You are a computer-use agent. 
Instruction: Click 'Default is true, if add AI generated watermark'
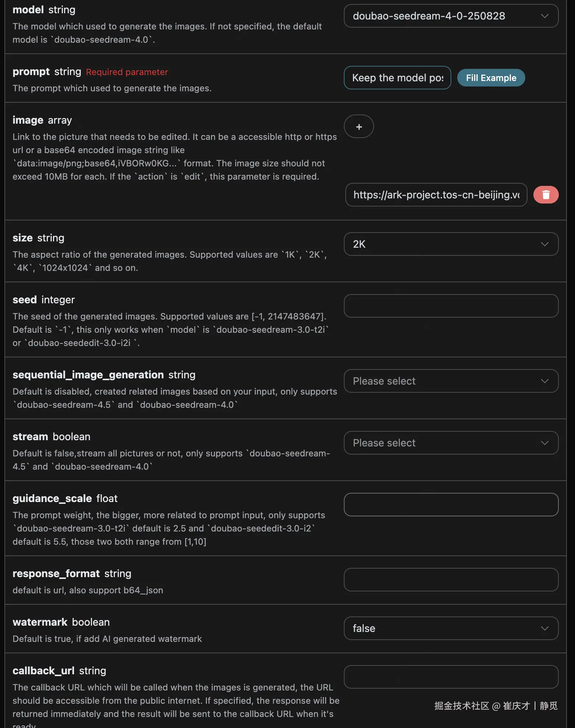[x=107, y=639]
